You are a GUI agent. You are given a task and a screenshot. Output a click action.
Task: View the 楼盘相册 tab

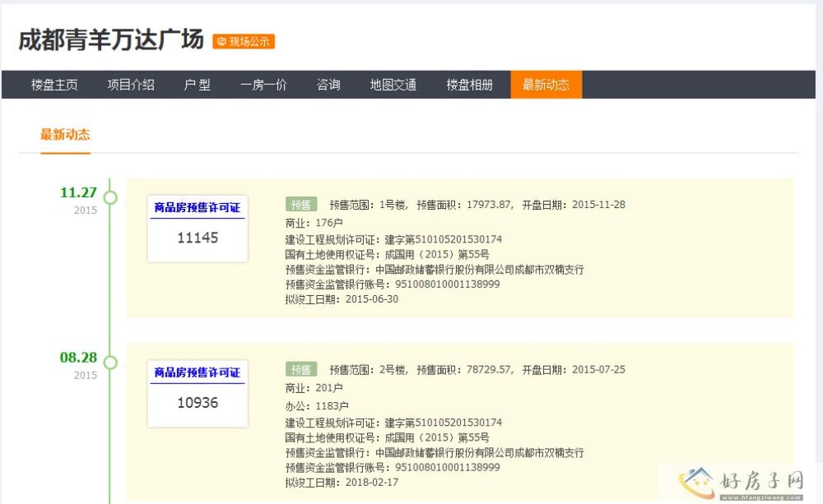coord(470,85)
